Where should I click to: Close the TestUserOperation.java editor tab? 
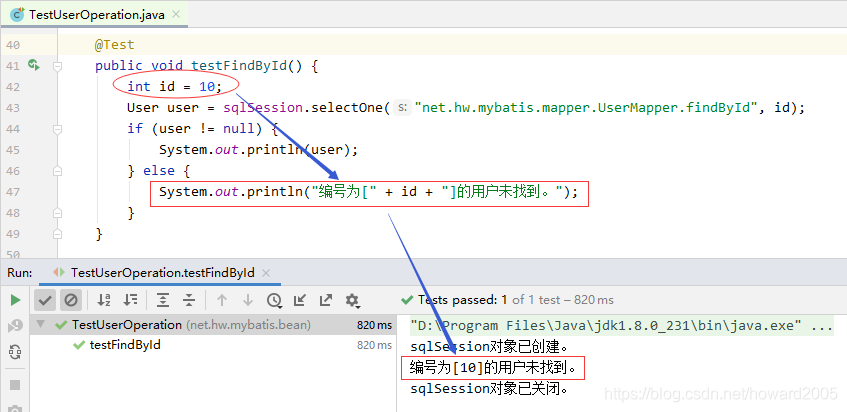click(x=176, y=15)
